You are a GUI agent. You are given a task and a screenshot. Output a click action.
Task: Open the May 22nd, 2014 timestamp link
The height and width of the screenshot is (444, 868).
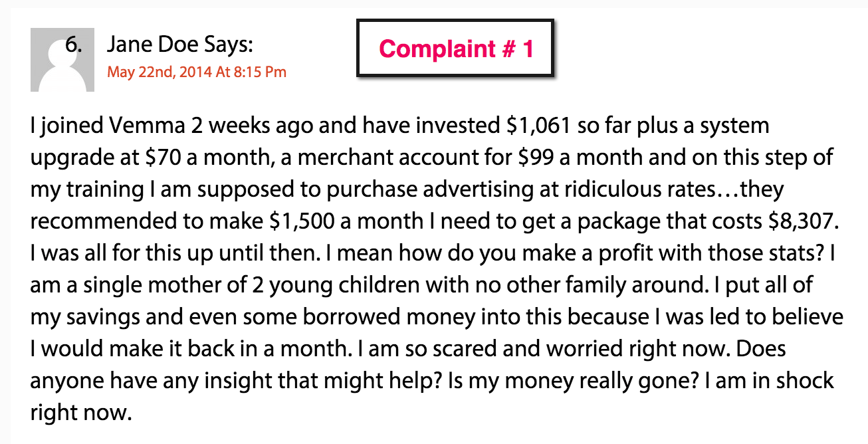tap(197, 72)
